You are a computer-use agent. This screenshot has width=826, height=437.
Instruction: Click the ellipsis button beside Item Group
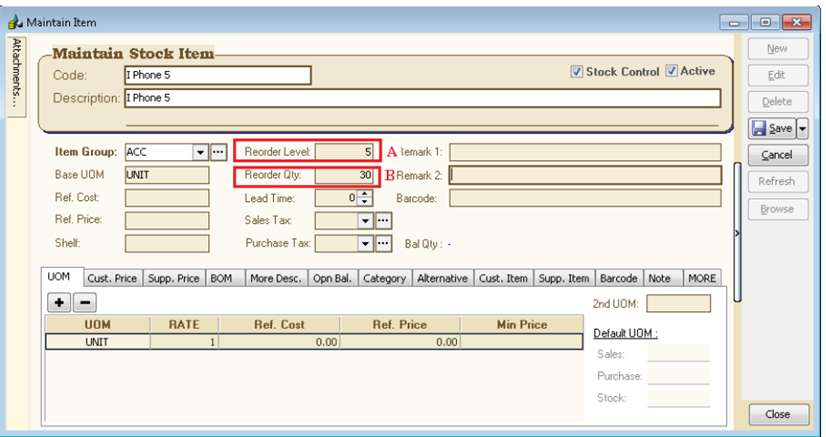pos(217,152)
